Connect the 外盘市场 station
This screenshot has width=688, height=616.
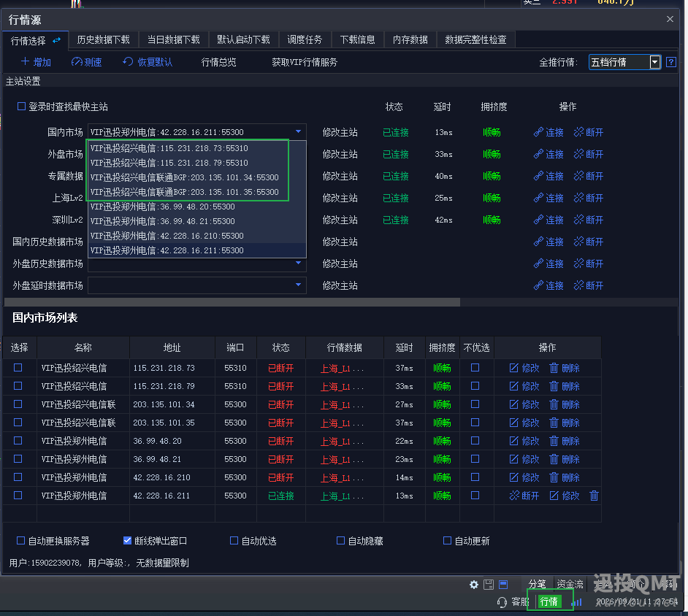(x=548, y=154)
